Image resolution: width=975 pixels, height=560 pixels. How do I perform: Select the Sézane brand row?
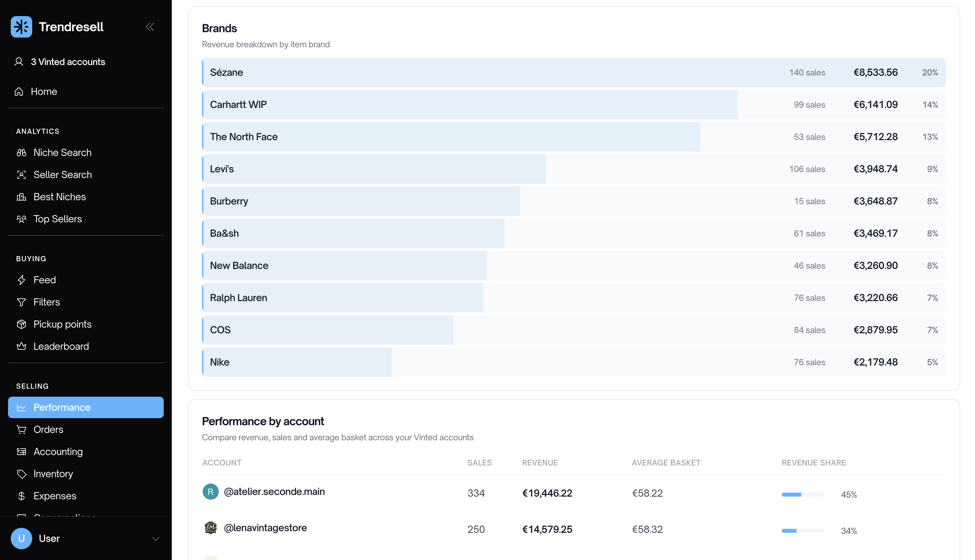point(574,72)
